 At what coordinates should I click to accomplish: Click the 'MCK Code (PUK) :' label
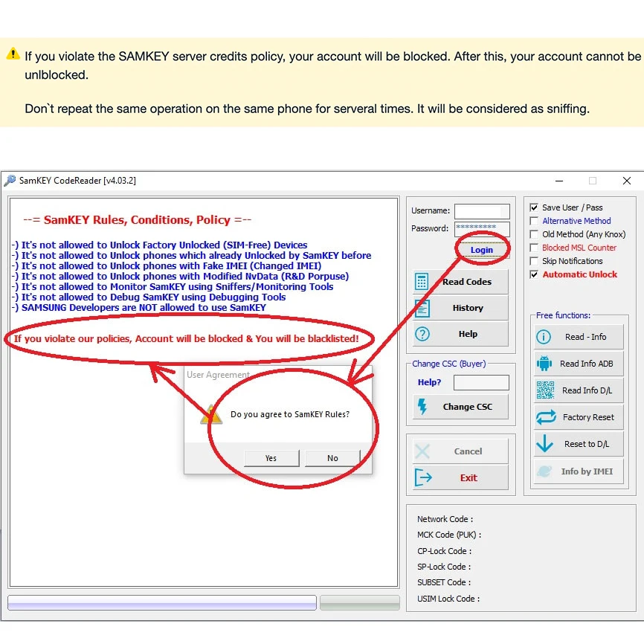[x=449, y=535]
